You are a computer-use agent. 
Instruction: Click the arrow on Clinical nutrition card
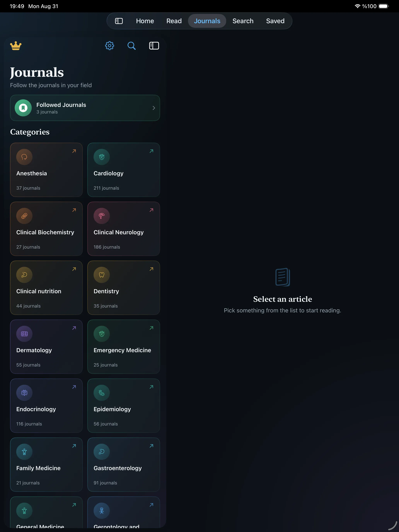coord(74,269)
